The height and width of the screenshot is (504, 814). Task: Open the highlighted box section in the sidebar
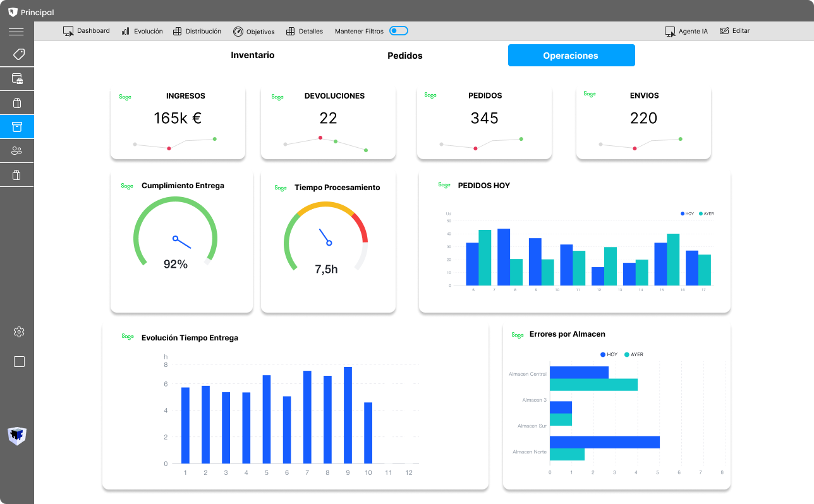(17, 126)
